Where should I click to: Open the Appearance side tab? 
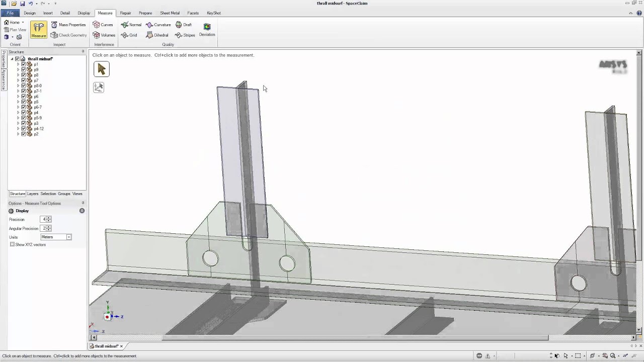coord(3,79)
